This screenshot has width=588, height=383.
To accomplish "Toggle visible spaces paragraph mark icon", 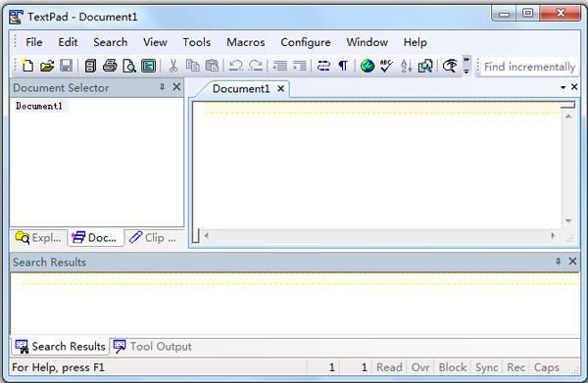I will 343,66.
